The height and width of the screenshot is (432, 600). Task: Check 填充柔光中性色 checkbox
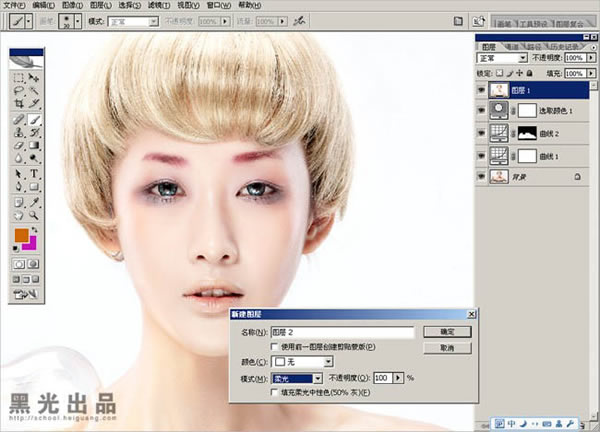coord(274,392)
